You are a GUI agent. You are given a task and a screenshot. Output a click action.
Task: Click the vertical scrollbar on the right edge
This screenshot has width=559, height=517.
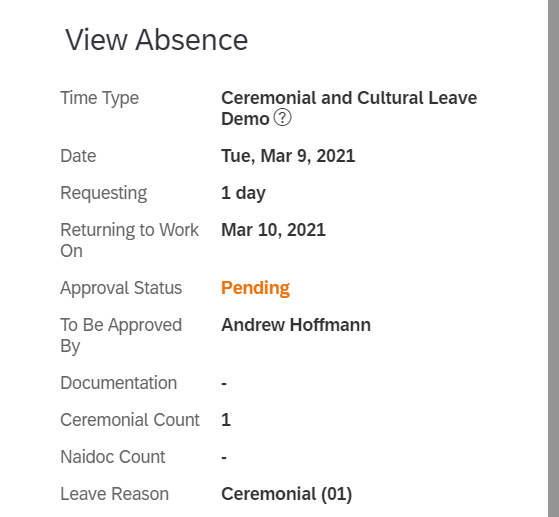pos(553,258)
